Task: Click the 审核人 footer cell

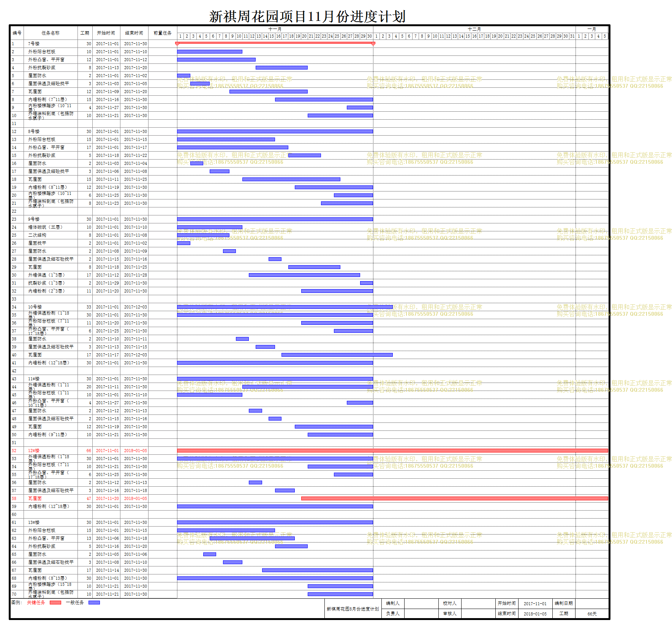Action: coord(450,614)
